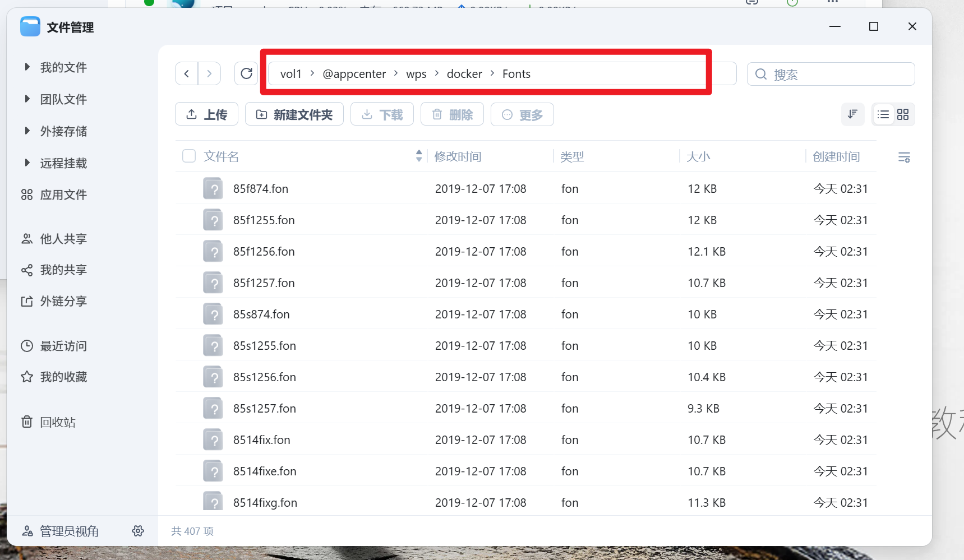Toggle sort arrows on 文件名 column
Viewport: 964px width, 560px height.
(419, 156)
